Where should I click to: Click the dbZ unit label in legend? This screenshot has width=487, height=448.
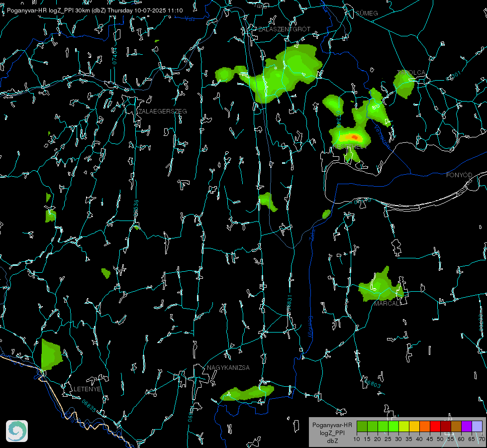click(332, 441)
